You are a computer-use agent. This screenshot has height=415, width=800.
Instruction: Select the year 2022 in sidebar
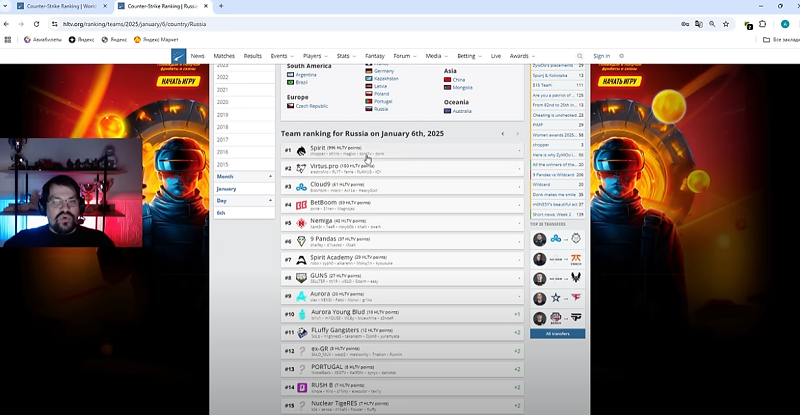[222, 77]
